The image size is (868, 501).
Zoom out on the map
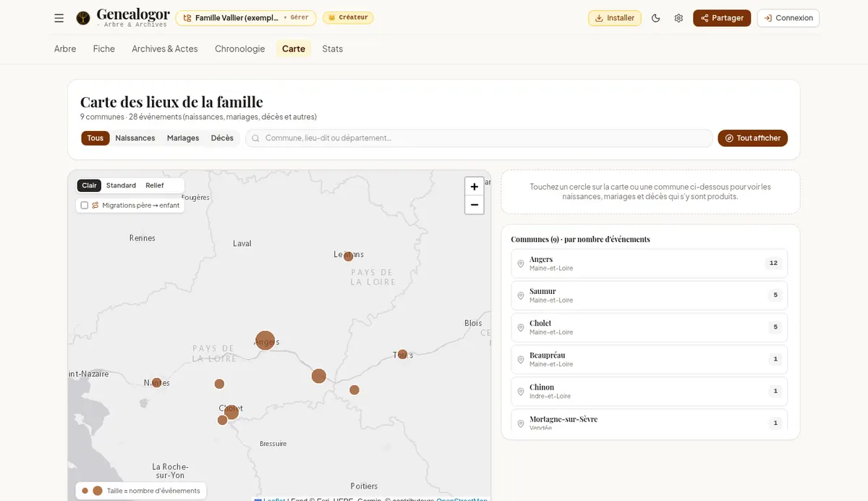coord(475,205)
